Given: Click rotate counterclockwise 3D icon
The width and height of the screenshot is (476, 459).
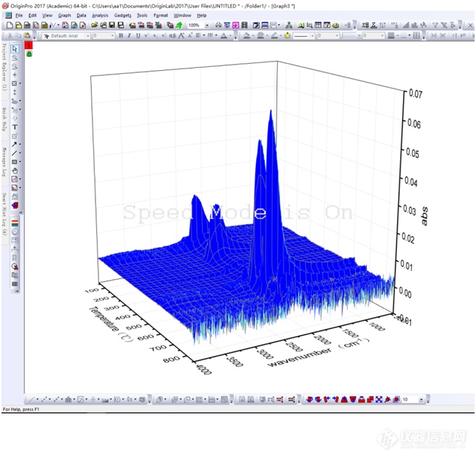Looking at the screenshot, I should (310, 400).
